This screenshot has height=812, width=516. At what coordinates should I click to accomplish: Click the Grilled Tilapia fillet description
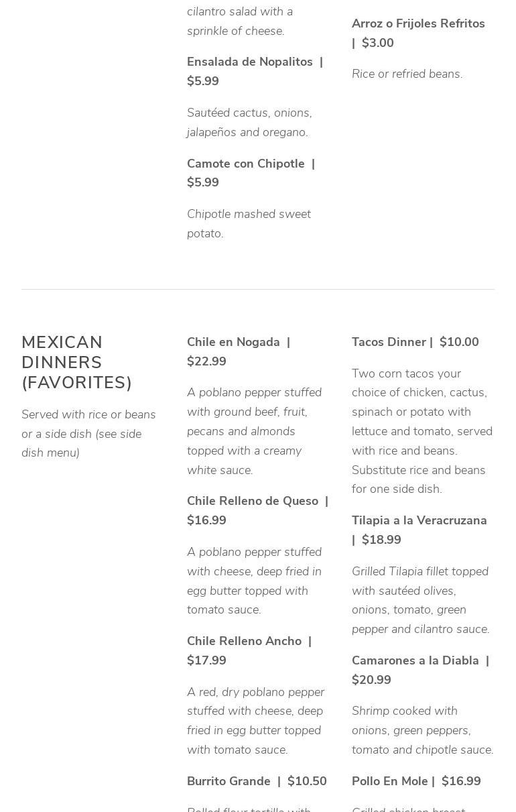(421, 600)
